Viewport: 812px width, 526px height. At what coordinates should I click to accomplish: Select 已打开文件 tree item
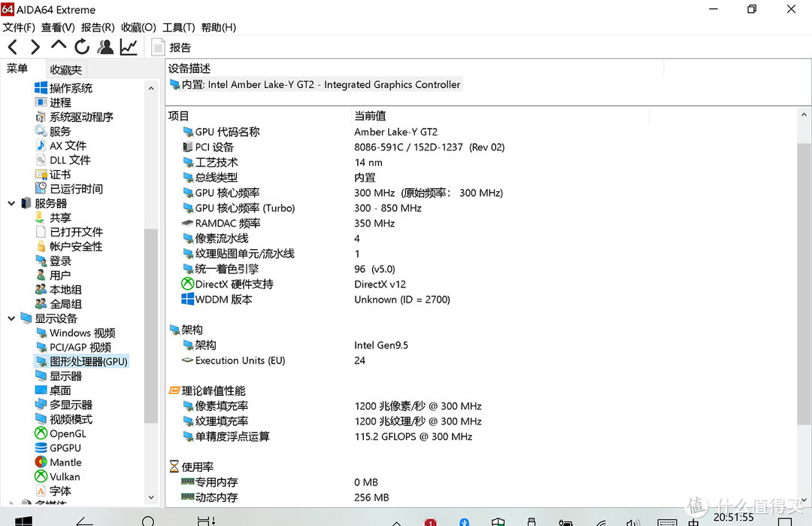click(x=68, y=232)
